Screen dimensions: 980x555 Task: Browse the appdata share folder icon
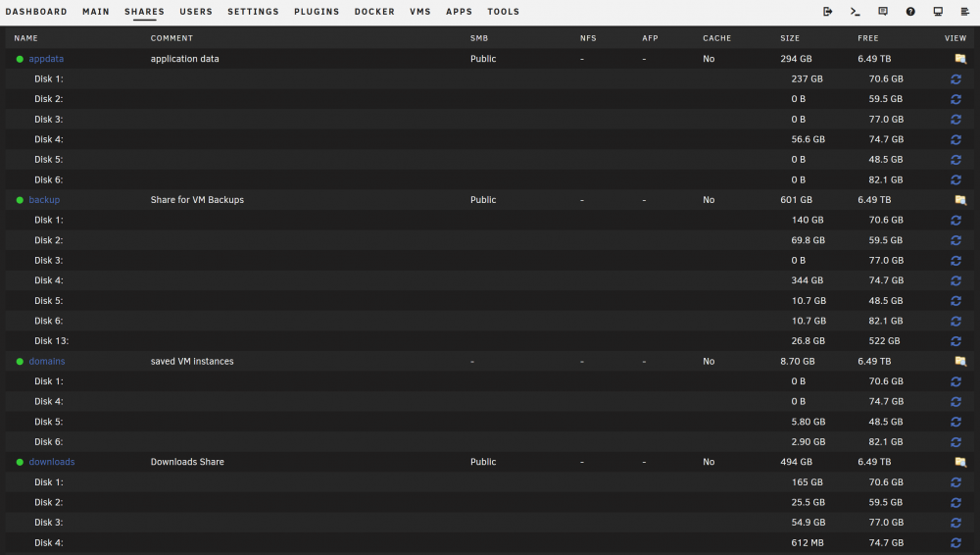[x=960, y=59]
